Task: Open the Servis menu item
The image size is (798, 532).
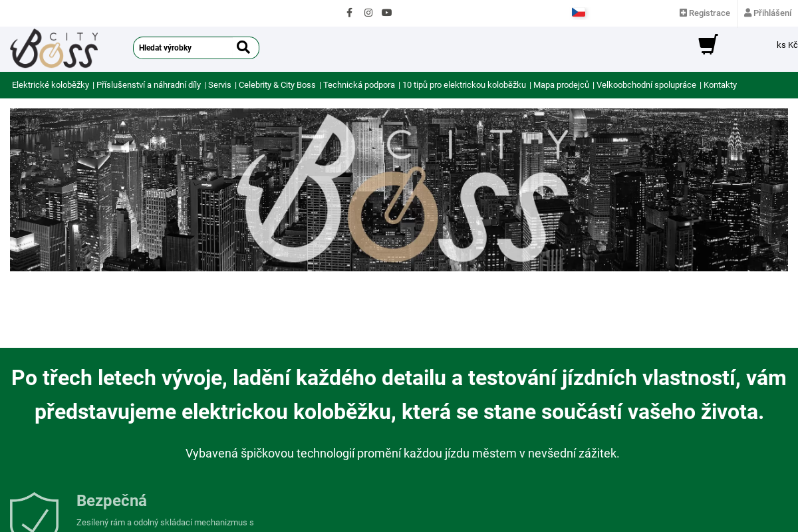Action: point(219,85)
